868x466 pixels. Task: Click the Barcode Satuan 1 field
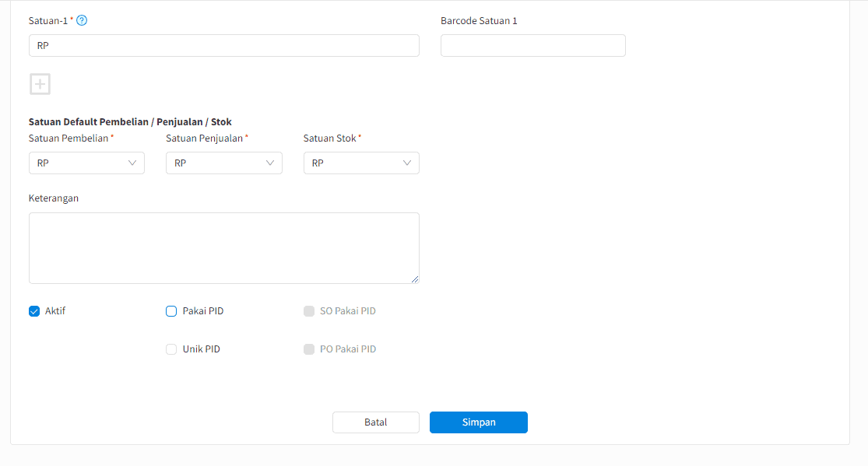click(x=533, y=45)
